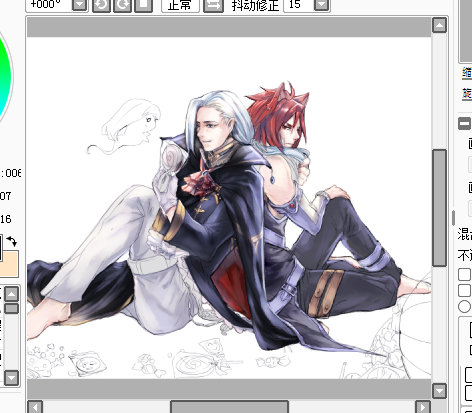This screenshot has height=413, width=472.
Task: Rotate the canvas view clockwise
Action: tap(122, 5)
